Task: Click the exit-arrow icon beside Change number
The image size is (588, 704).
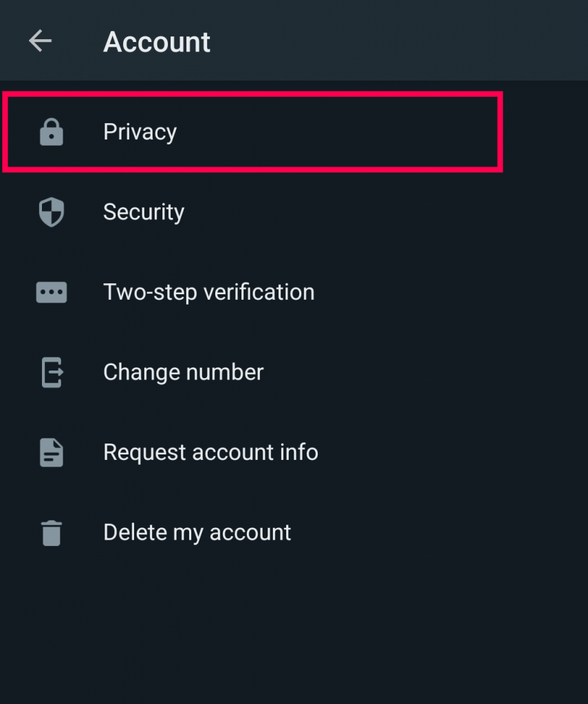Action: [x=50, y=372]
